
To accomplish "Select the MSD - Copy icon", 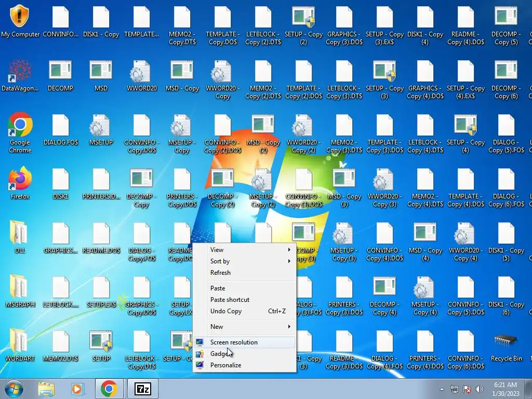I will (x=182, y=75).
